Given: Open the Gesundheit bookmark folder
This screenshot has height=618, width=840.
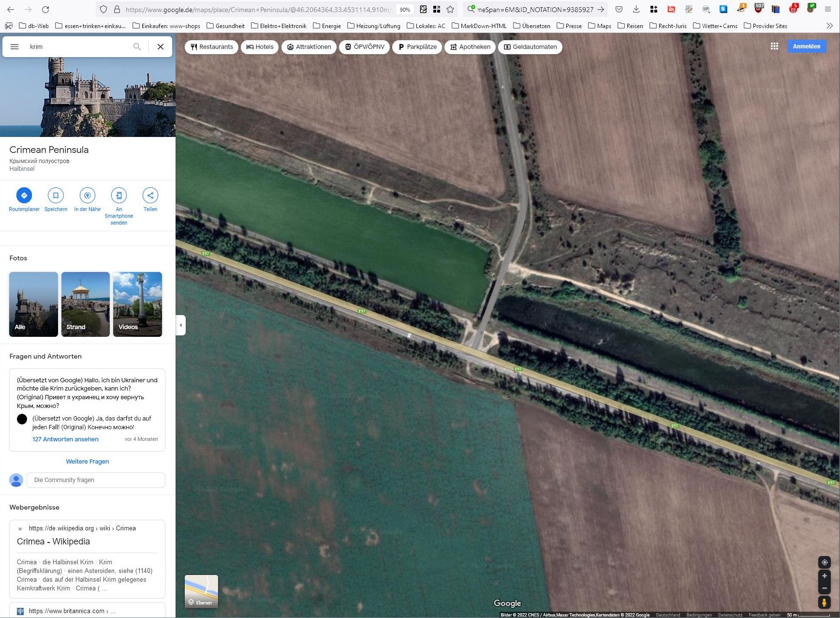Looking at the screenshot, I should click(225, 26).
